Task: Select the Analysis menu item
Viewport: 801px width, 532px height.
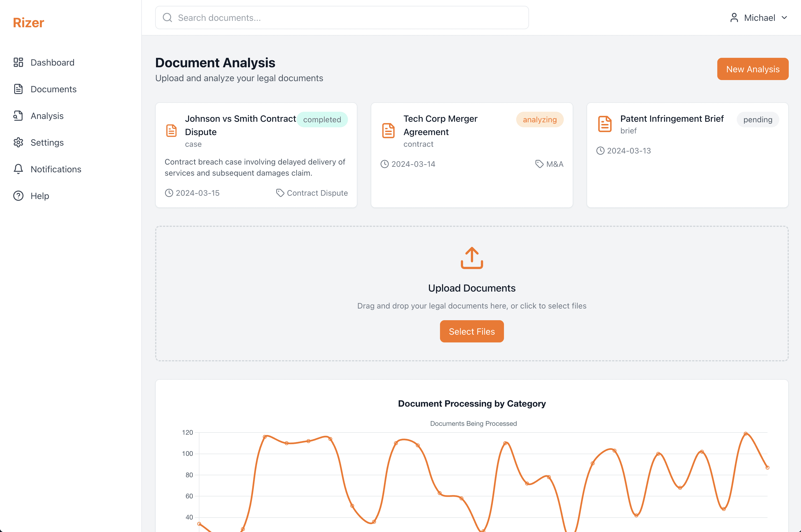Action: coord(71,116)
